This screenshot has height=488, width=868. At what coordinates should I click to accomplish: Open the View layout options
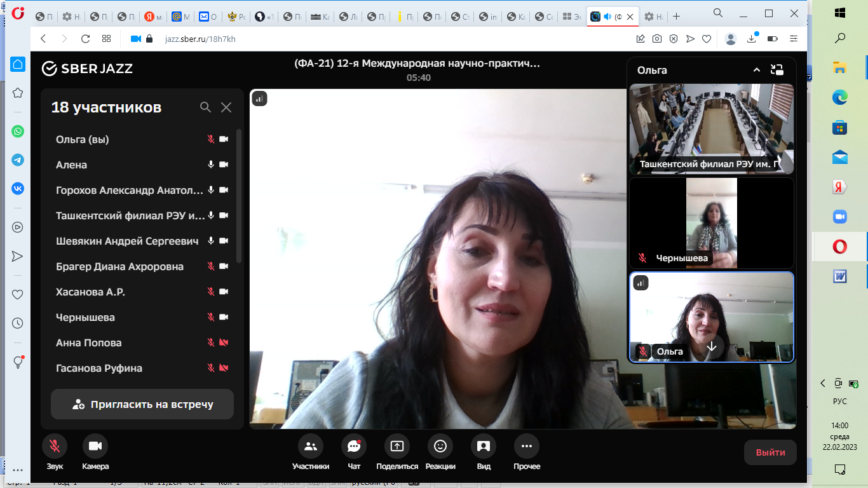(x=483, y=447)
